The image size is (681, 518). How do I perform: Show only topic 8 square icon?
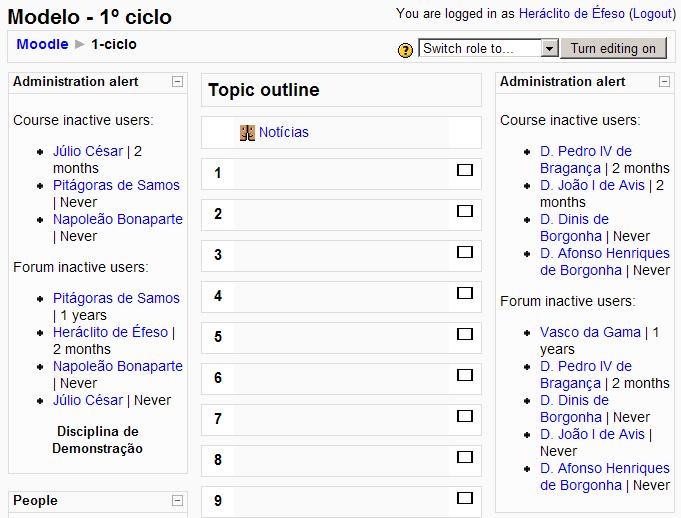tap(464, 458)
